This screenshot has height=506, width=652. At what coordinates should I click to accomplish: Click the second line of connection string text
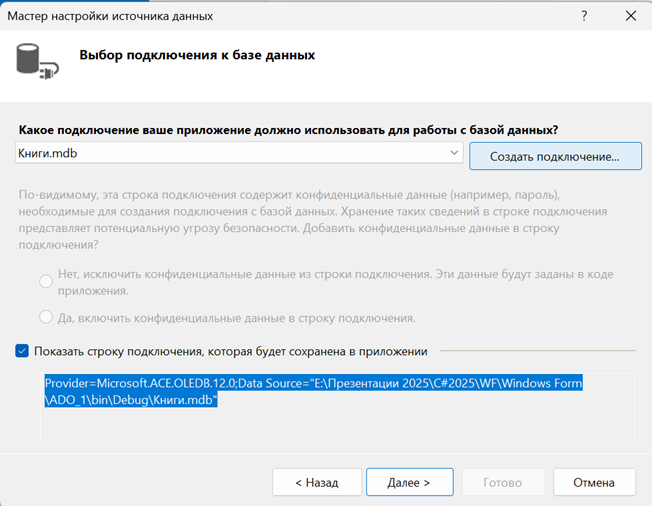[131, 400]
